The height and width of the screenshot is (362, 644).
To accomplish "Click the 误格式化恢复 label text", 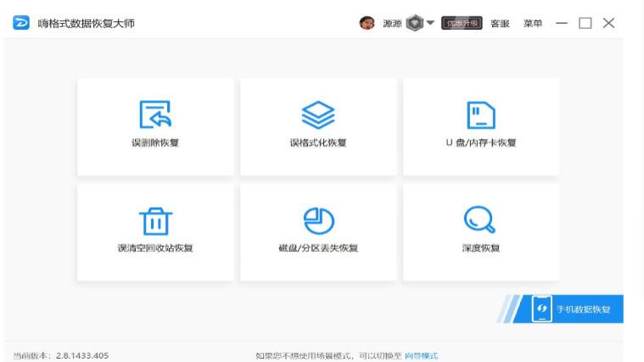I will click(x=318, y=142).
